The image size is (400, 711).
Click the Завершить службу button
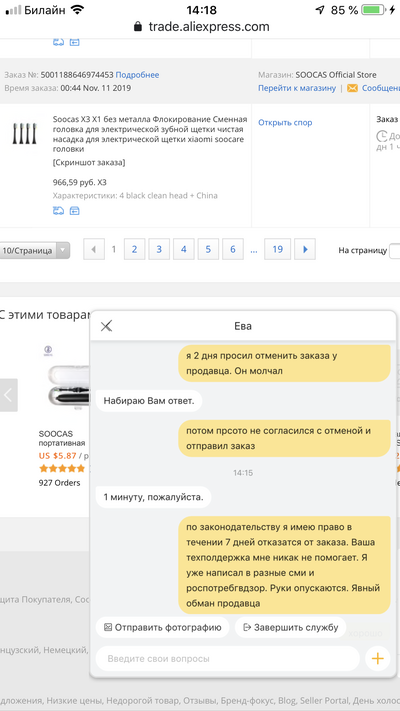[291, 628]
